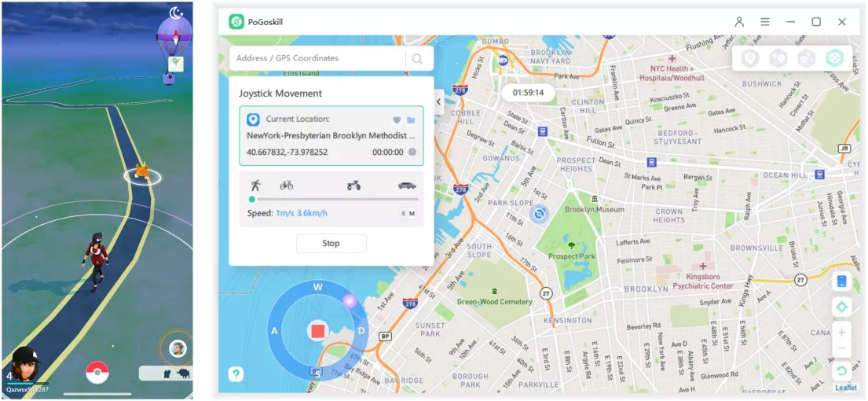Open the hamburger menu

pyautogui.click(x=764, y=22)
